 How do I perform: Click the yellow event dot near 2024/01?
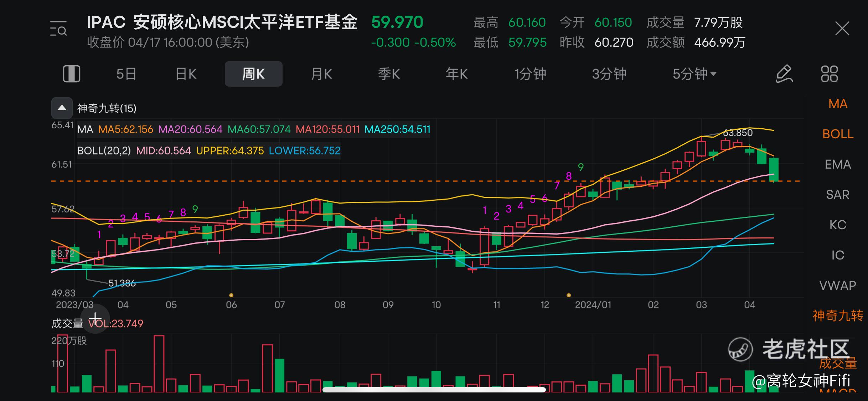(569, 295)
